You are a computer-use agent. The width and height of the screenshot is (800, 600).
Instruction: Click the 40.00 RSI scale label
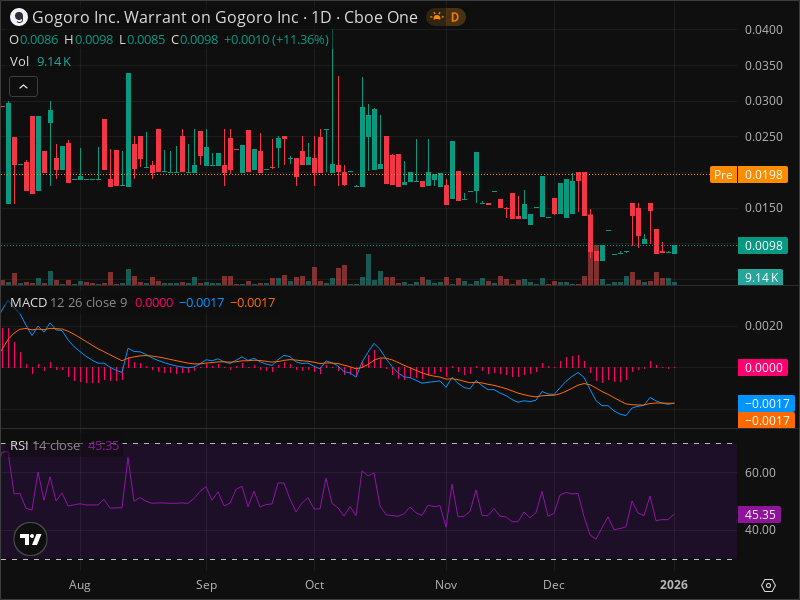coord(760,530)
